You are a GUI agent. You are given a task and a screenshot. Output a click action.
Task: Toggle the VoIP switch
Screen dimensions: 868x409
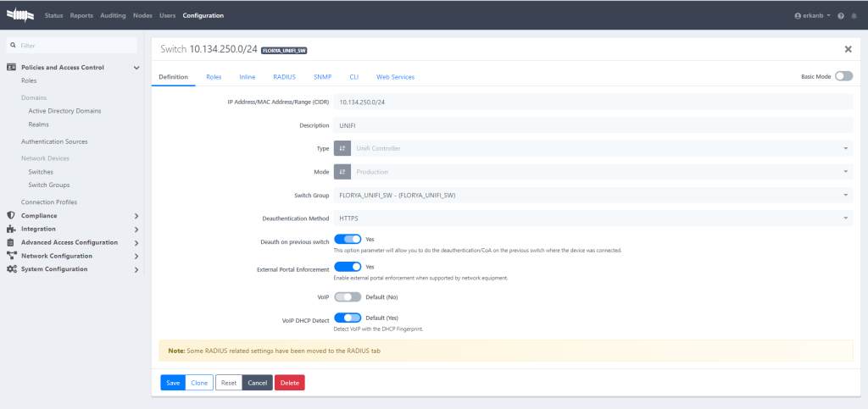tap(348, 297)
